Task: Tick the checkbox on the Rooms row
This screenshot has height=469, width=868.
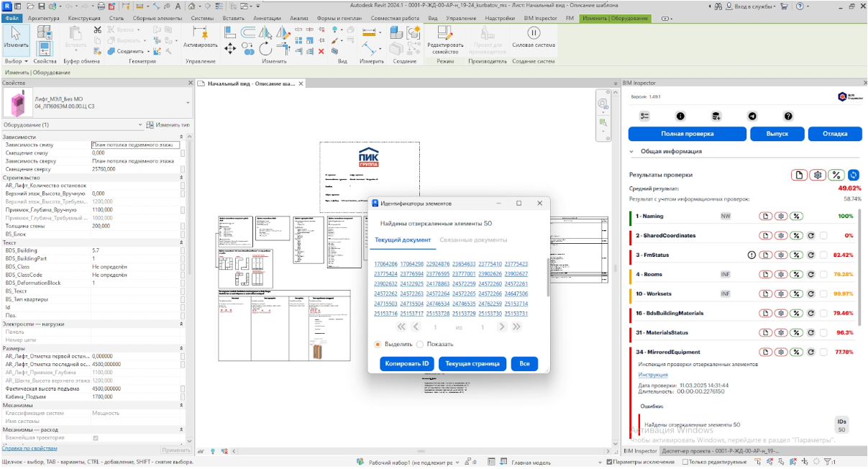Action: point(824,274)
